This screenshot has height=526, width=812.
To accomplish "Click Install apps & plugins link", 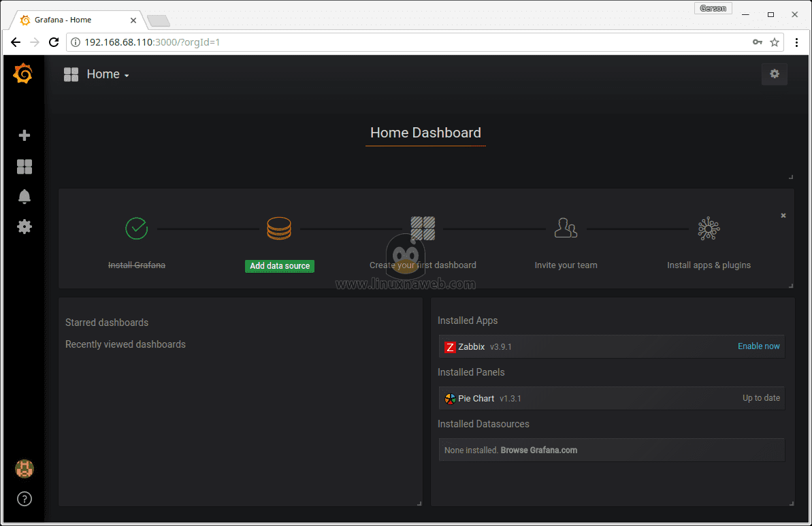I will pyautogui.click(x=709, y=265).
